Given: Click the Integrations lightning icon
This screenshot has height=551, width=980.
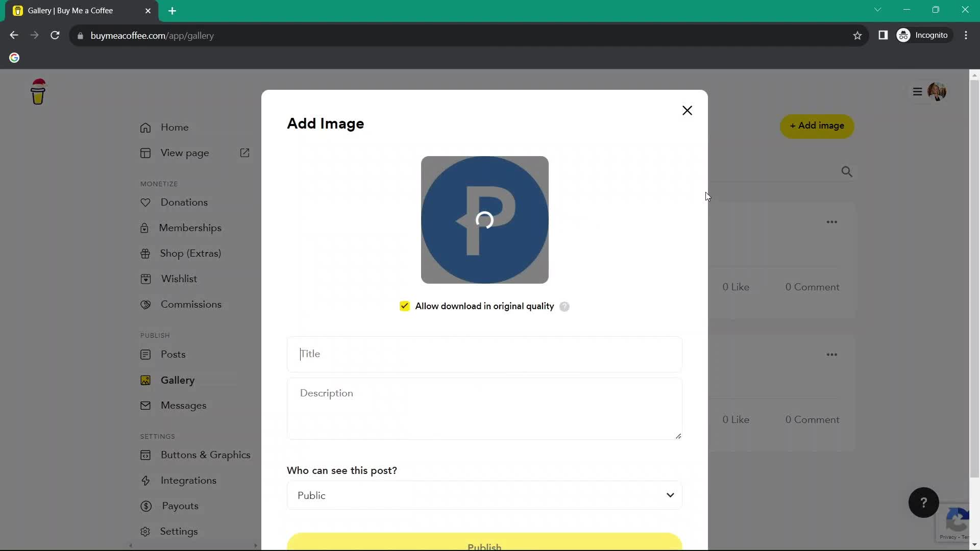Looking at the screenshot, I should pos(145,481).
